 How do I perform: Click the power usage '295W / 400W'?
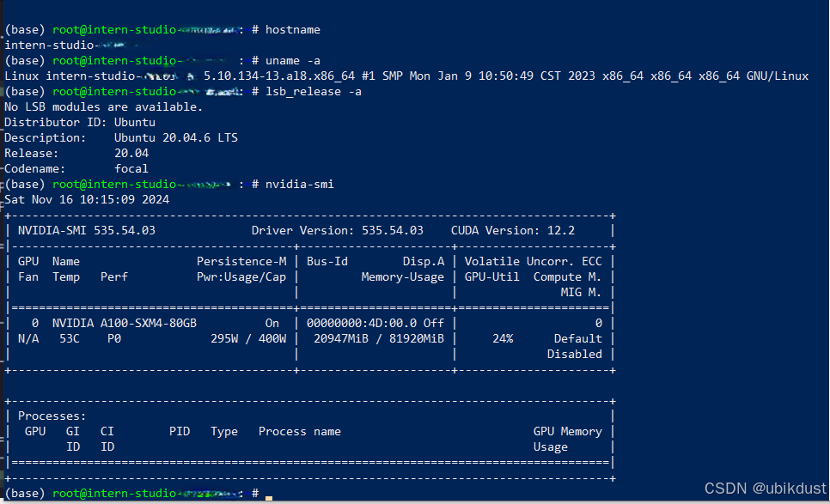(x=248, y=338)
